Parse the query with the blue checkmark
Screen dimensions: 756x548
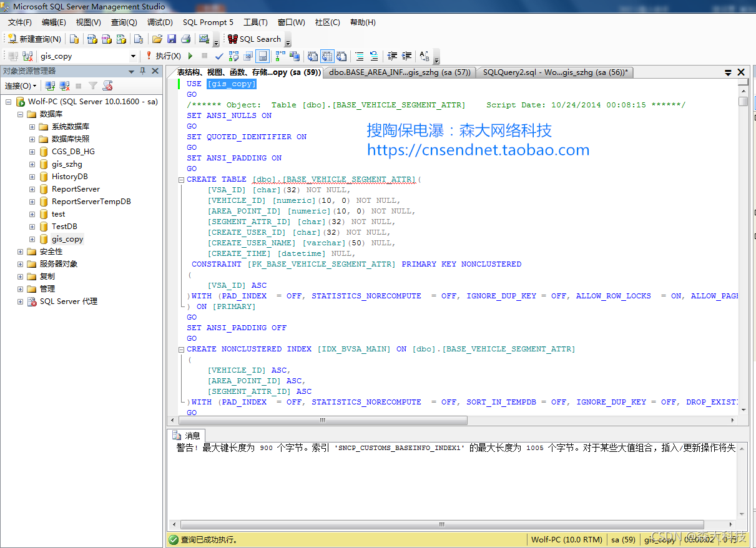[x=219, y=56]
